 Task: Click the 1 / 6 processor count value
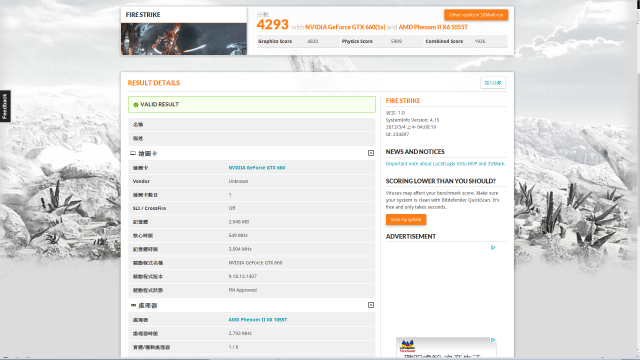pos(233,347)
